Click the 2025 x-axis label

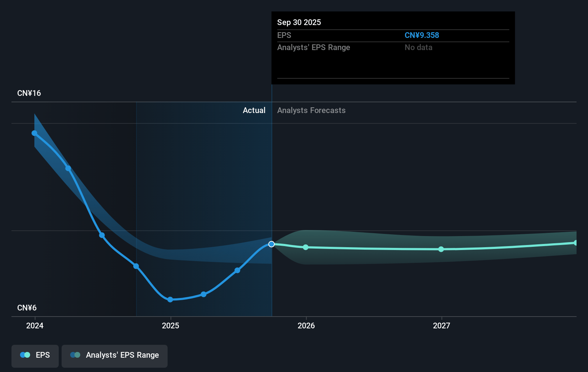click(x=170, y=325)
